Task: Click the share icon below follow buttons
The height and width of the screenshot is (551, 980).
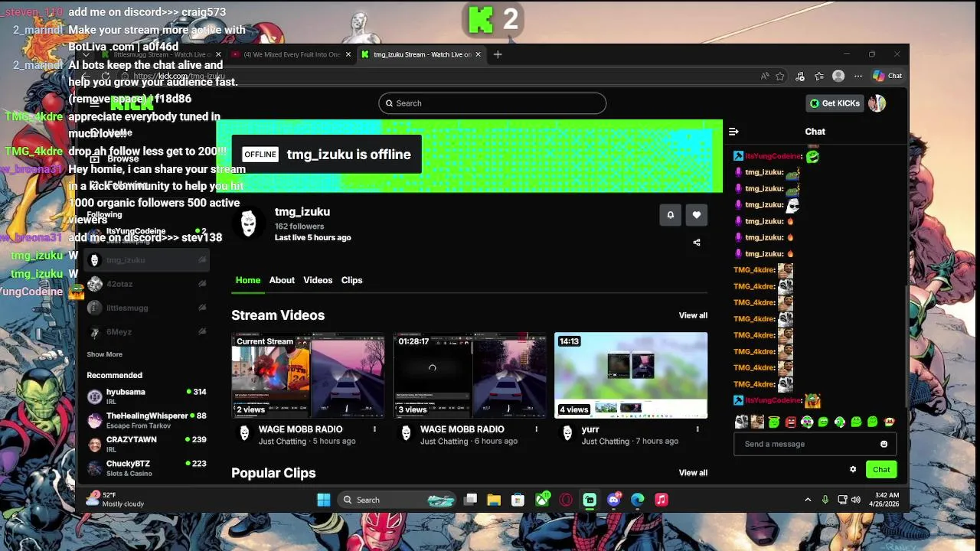Action: (697, 243)
